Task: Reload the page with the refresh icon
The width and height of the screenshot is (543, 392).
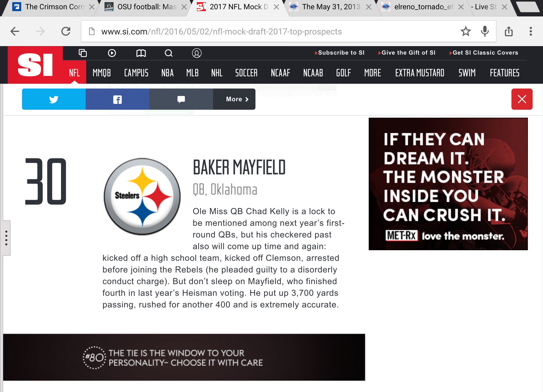Action: (x=66, y=32)
